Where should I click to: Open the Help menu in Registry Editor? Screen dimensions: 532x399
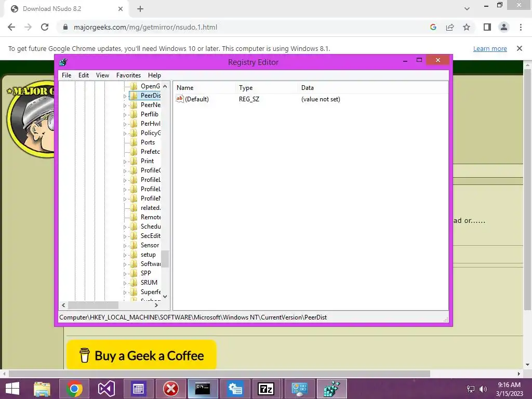[x=154, y=75]
